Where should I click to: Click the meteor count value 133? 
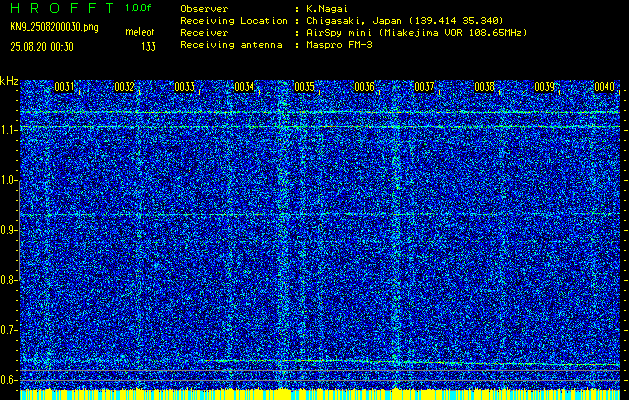[x=148, y=47]
